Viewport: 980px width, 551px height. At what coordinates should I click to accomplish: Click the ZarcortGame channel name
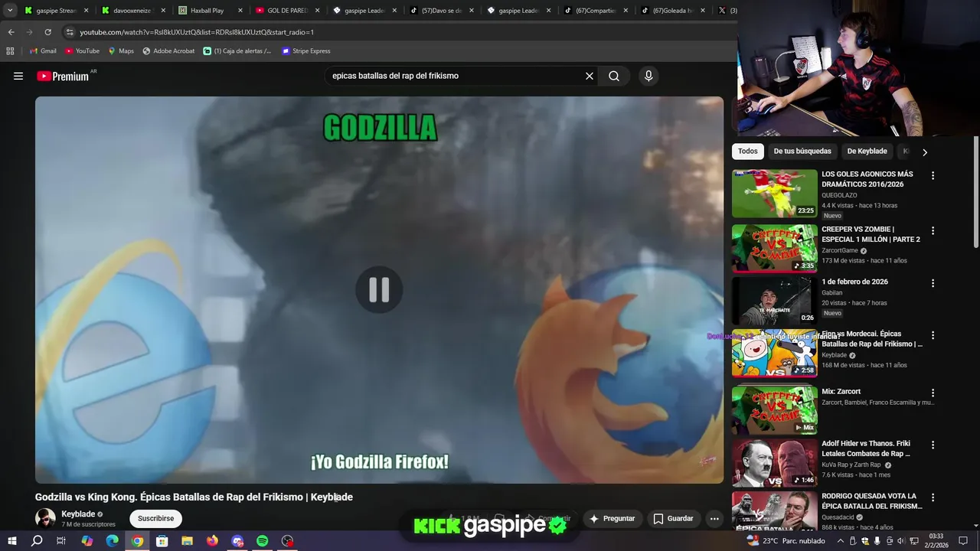840,250
